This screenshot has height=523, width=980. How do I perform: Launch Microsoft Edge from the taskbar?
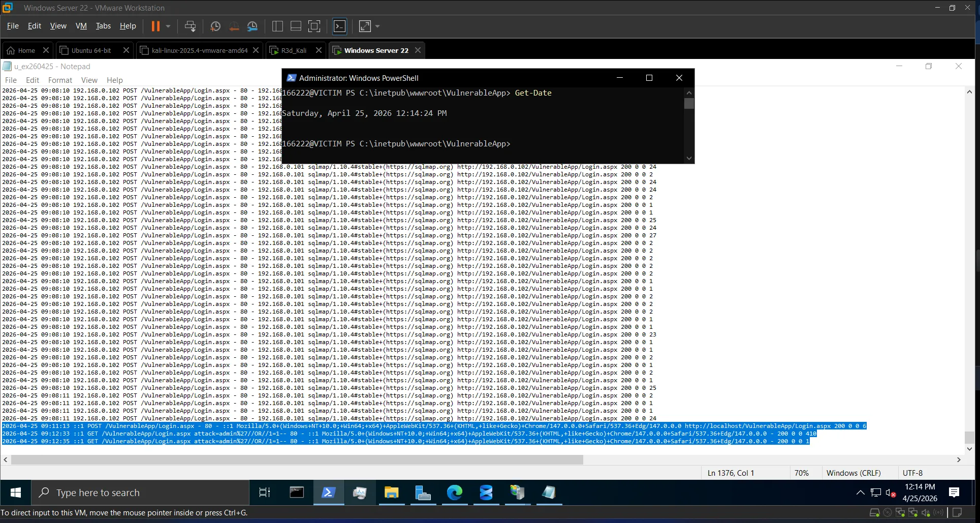coord(454,493)
